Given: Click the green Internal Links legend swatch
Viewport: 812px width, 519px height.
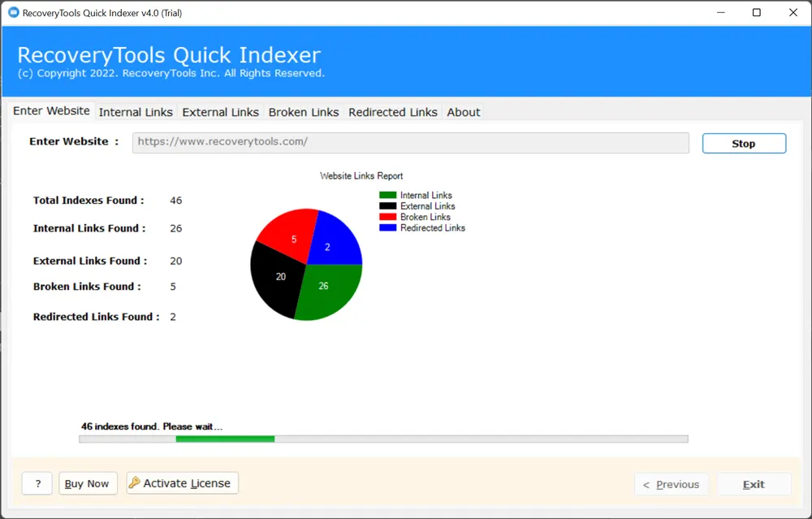Looking at the screenshot, I should coord(388,195).
